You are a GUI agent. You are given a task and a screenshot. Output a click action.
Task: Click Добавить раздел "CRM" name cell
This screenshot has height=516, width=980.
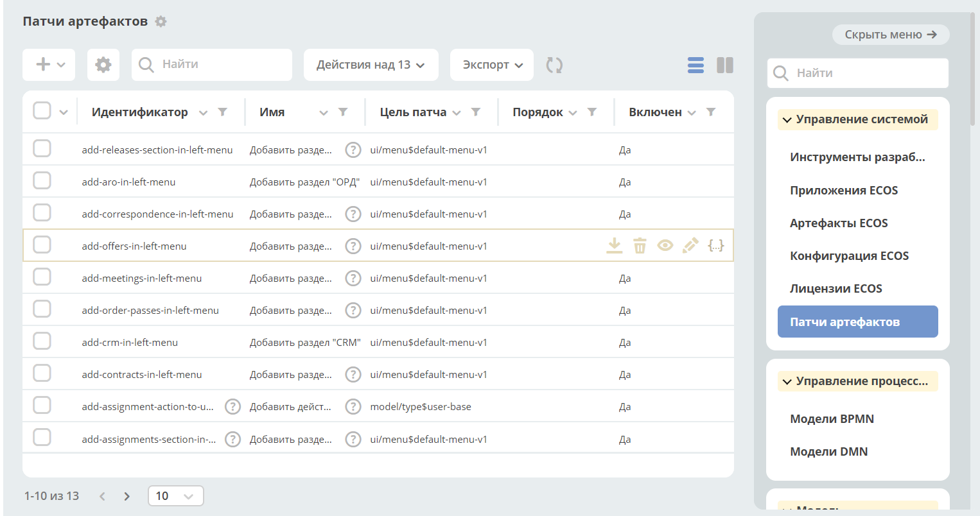click(305, 343)
